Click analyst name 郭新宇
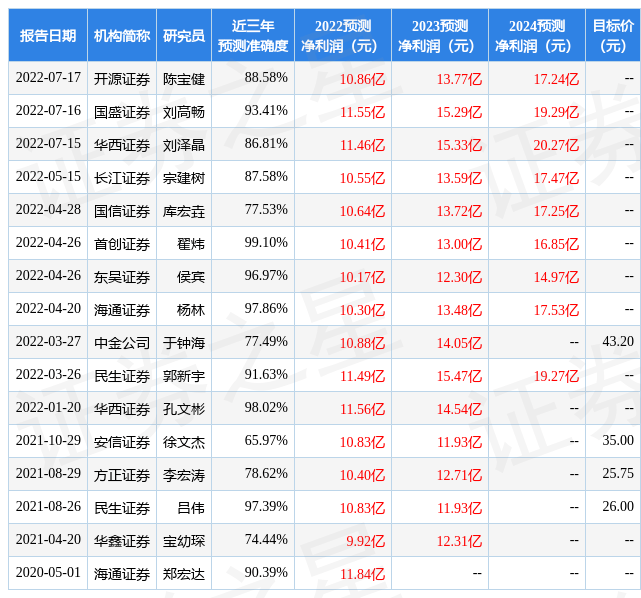This screenshot has height=598, width=641. click(184, 376)
